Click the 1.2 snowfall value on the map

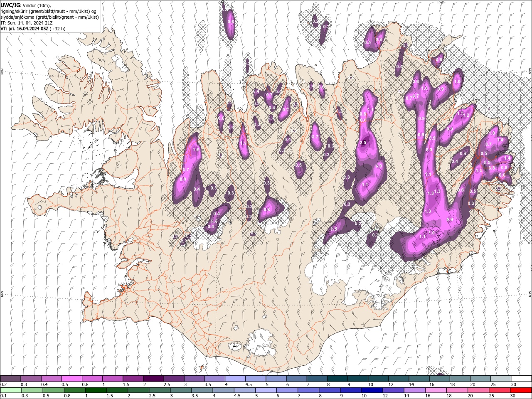point(465,115)
